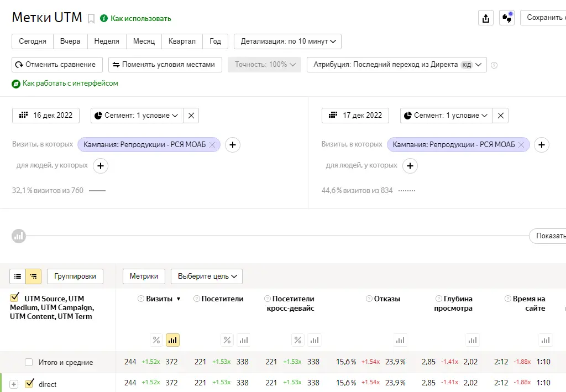Image resolution: width=566 pixels, height=392 pixels.
Task: Show Визиты column as bar chart
Action: pyautogui.click(x=172, y=340)
